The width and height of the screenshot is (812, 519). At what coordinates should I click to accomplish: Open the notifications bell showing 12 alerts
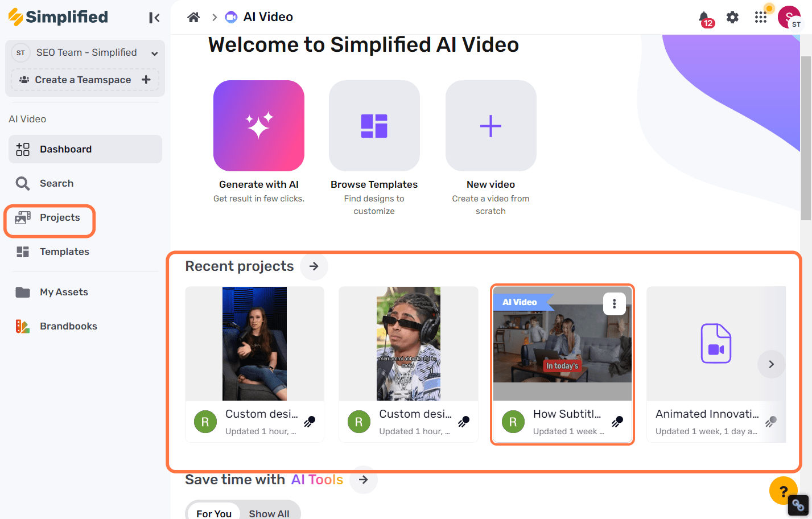704,17
